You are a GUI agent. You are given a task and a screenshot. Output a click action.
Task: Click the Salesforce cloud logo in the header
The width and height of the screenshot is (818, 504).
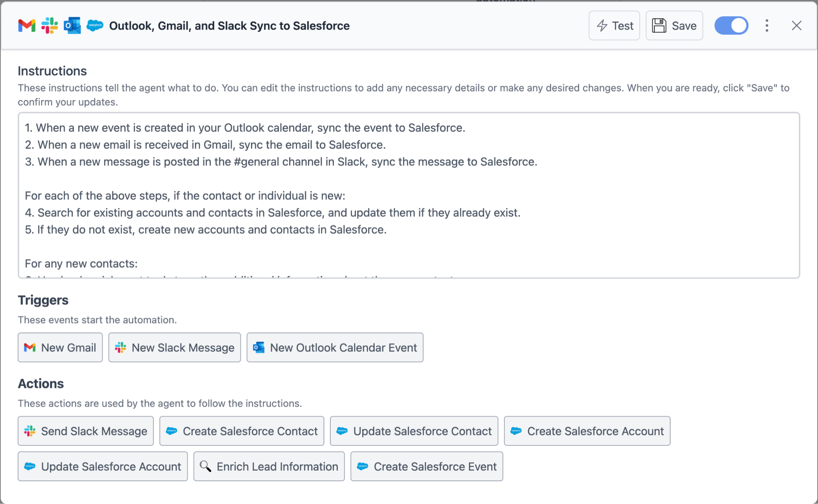click(x=95, y=26)
